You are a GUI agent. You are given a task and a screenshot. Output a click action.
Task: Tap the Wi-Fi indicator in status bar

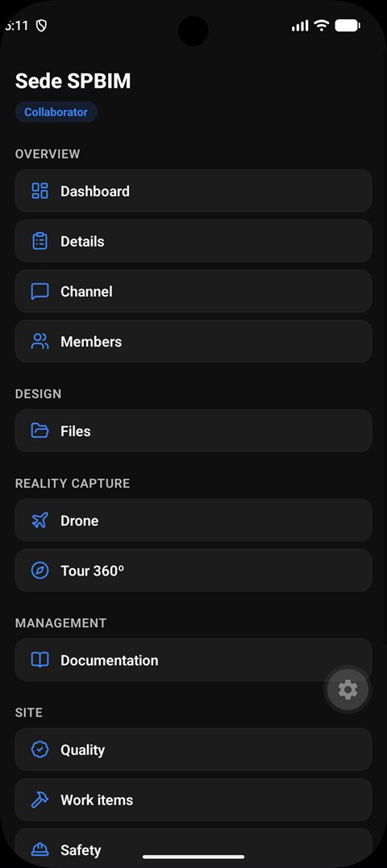pos(321,26)
